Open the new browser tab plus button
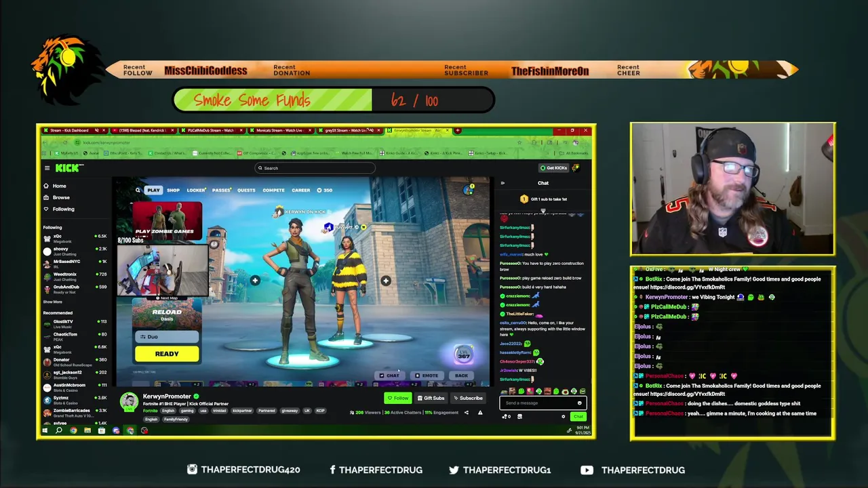868x488 pixels. click(458, 130)
